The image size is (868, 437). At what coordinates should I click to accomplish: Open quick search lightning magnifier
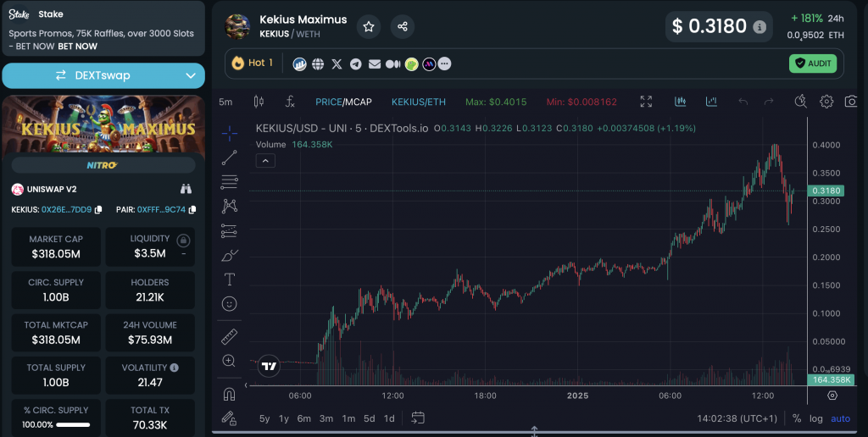click(x=800, y=101)
